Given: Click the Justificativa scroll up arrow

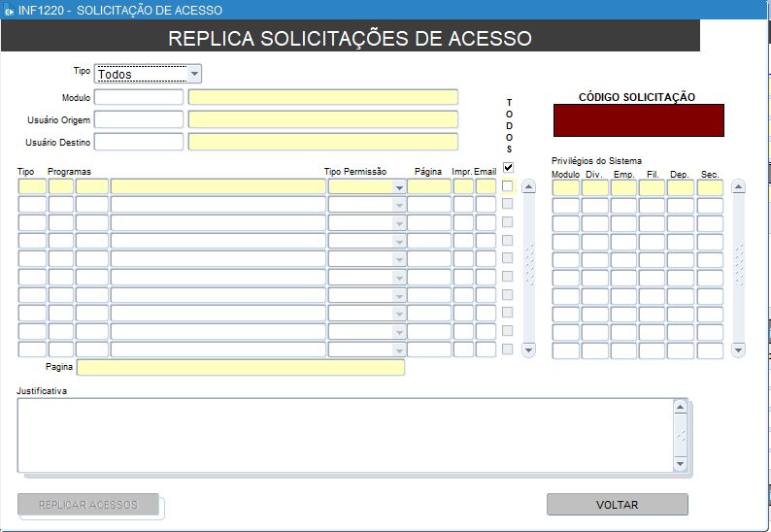Looking at the screenshot, I should pos(680,407).
